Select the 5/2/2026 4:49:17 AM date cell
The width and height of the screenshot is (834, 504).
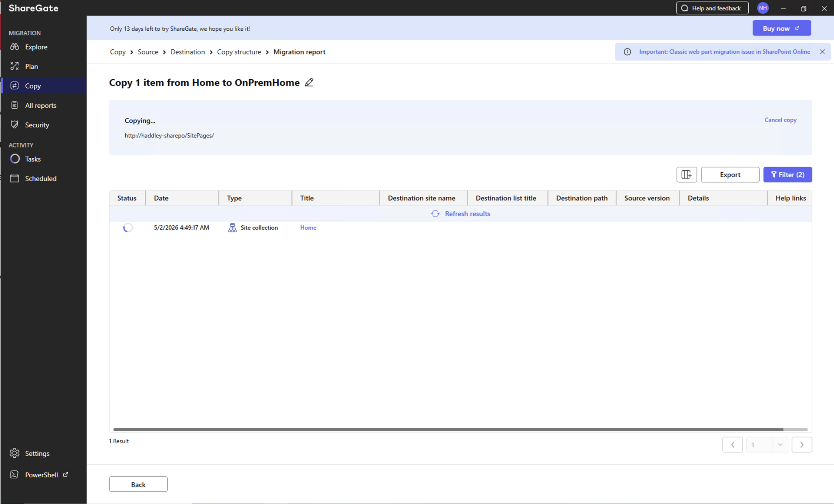coord(182,228)
